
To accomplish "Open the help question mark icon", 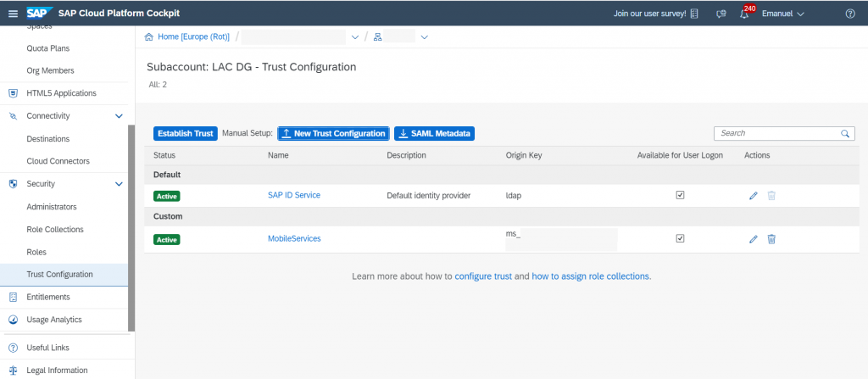I will pos(850,14).
